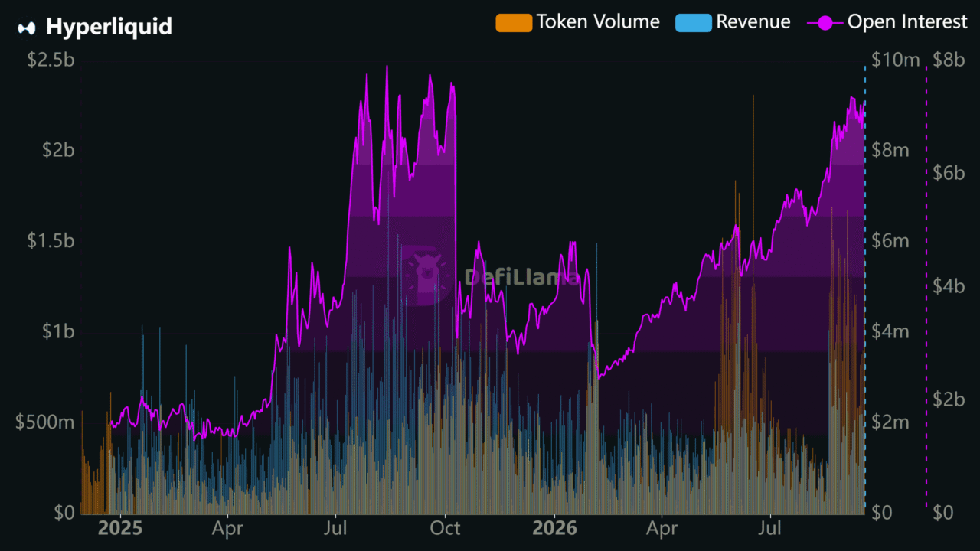980x551 pixels.
Task: Click the Hyperliquid chart title
Action: pos(109,27)
